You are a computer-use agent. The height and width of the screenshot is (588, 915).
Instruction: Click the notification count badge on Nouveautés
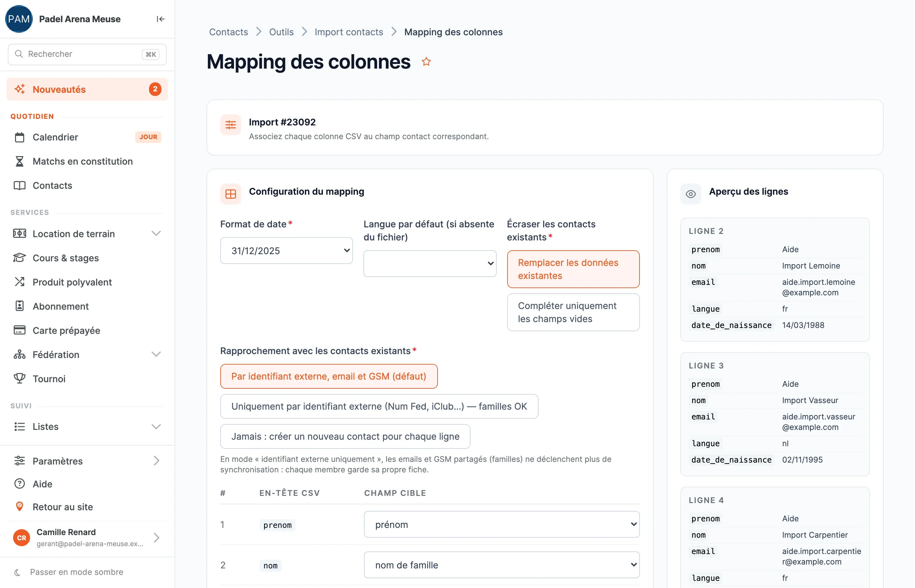coord(155,90)
